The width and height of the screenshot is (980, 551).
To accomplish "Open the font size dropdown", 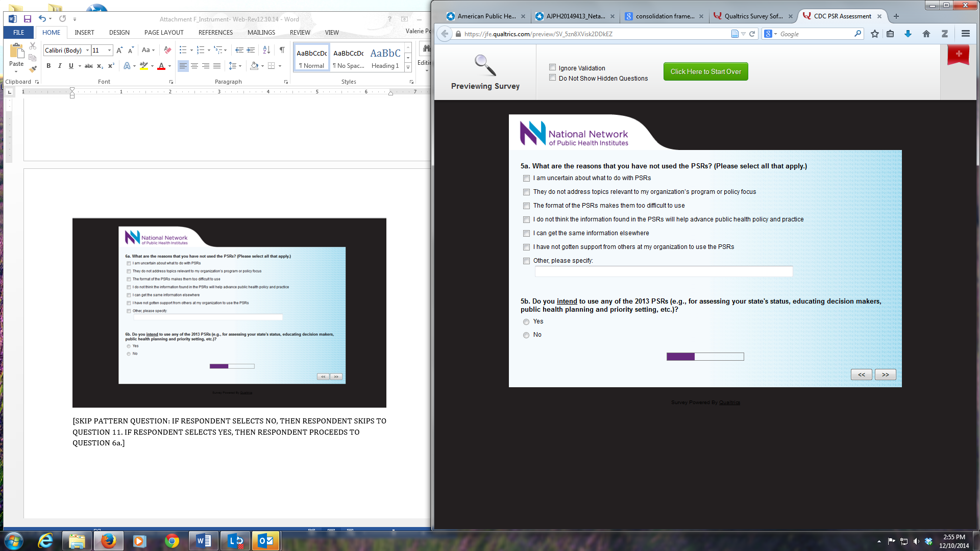I will (x=109, y=50).
